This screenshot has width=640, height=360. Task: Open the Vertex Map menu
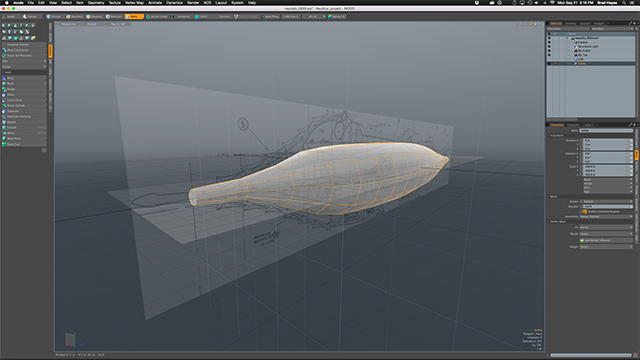[134, 3]
